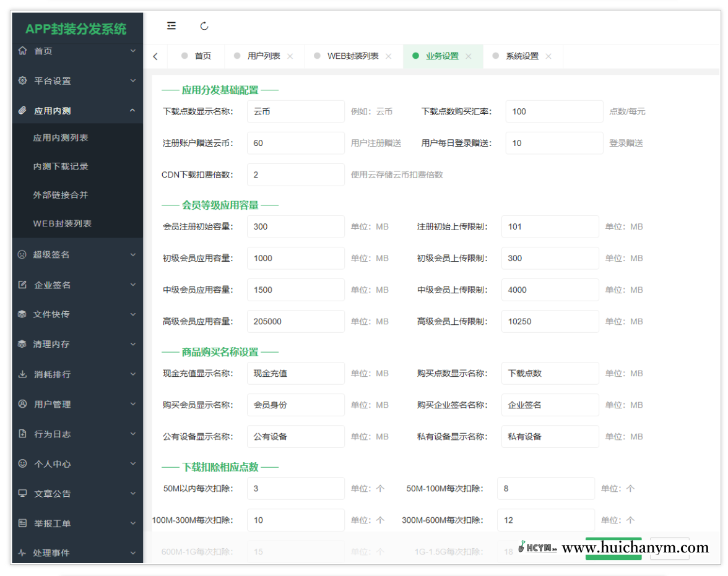Refresh the page with the reload icon

(204, 26)
